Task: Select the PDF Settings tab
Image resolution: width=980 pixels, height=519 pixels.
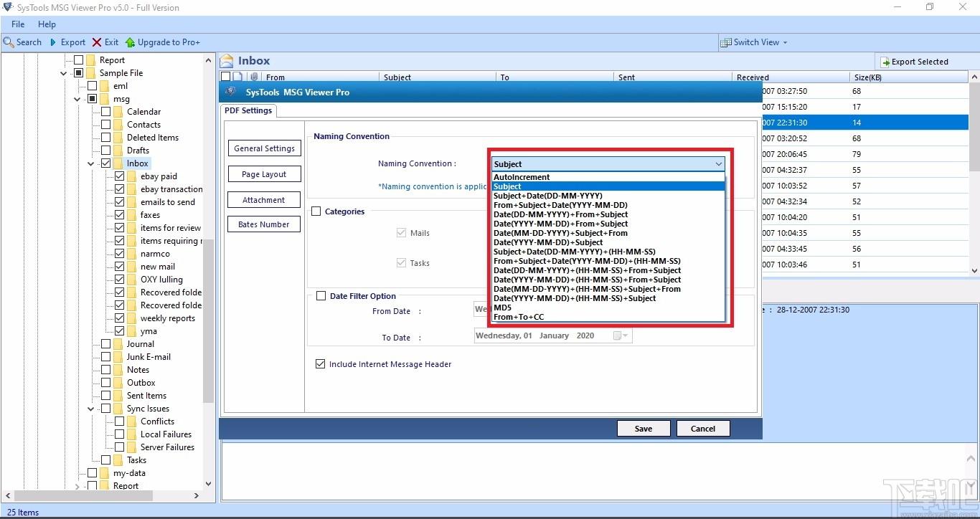Action: point(248,110)
